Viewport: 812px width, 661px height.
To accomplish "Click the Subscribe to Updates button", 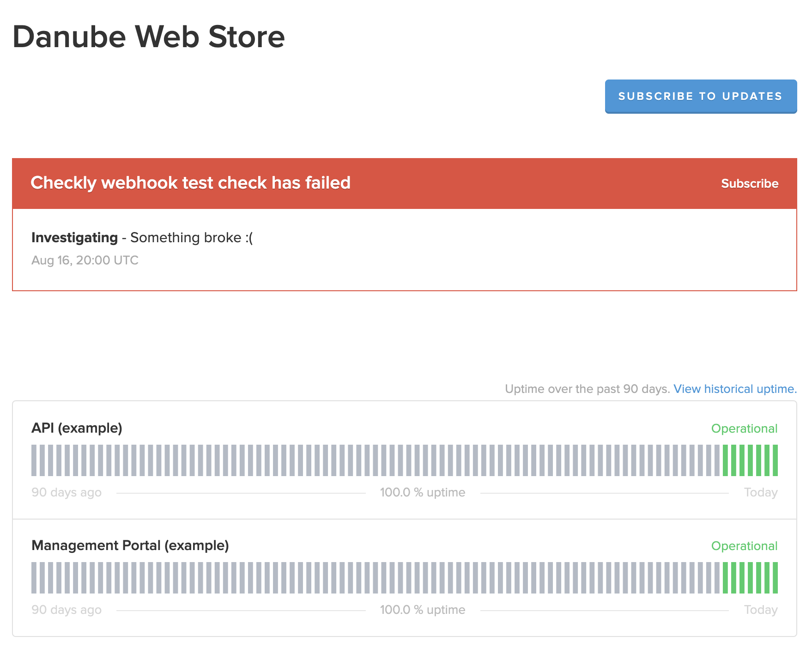I will [x=700, y=96].
